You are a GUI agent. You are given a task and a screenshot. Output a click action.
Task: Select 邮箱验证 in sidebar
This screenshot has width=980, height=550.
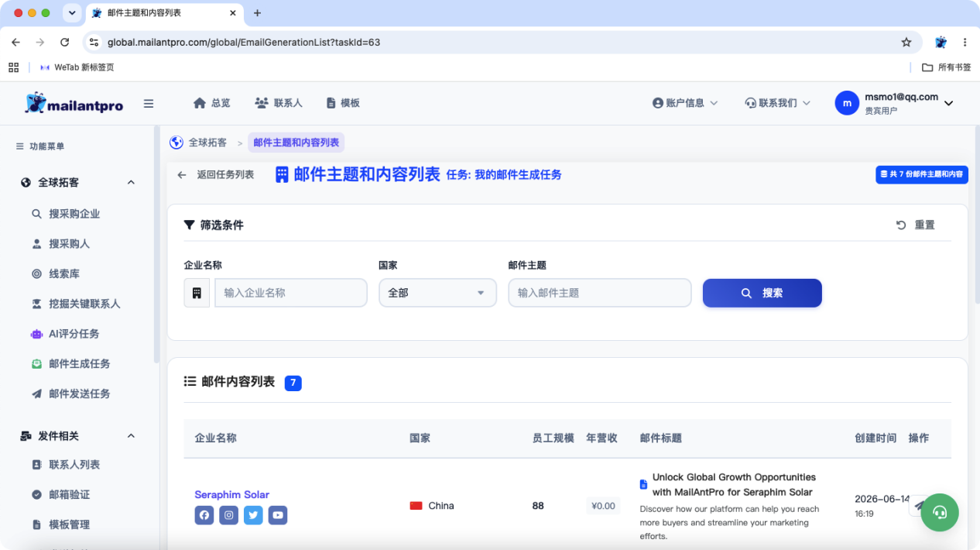tap(69, 494)
